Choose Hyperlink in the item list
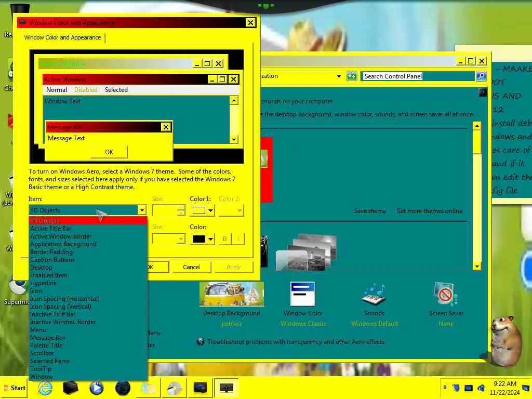 [88, 283]
